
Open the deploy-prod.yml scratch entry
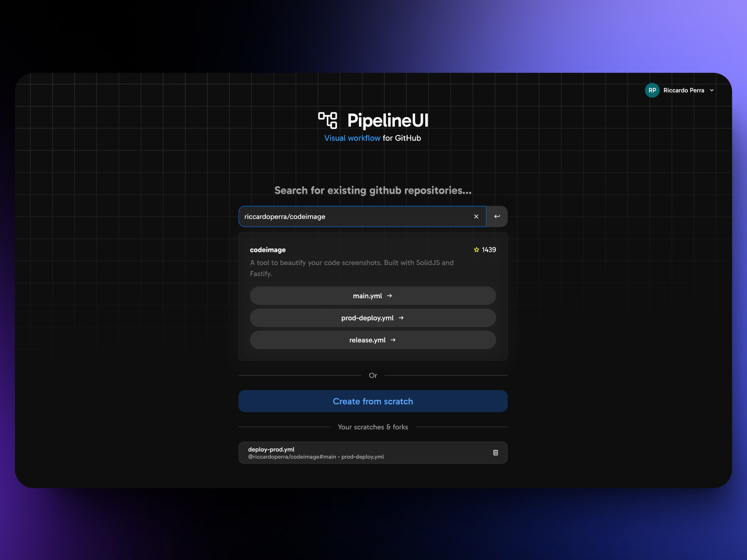373,453
